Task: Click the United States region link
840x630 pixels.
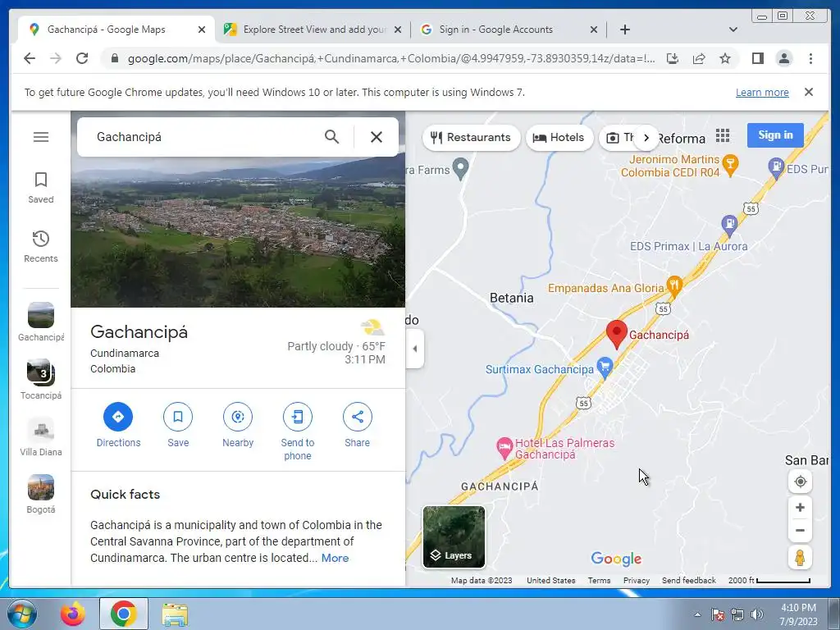Action: point(550,581)
